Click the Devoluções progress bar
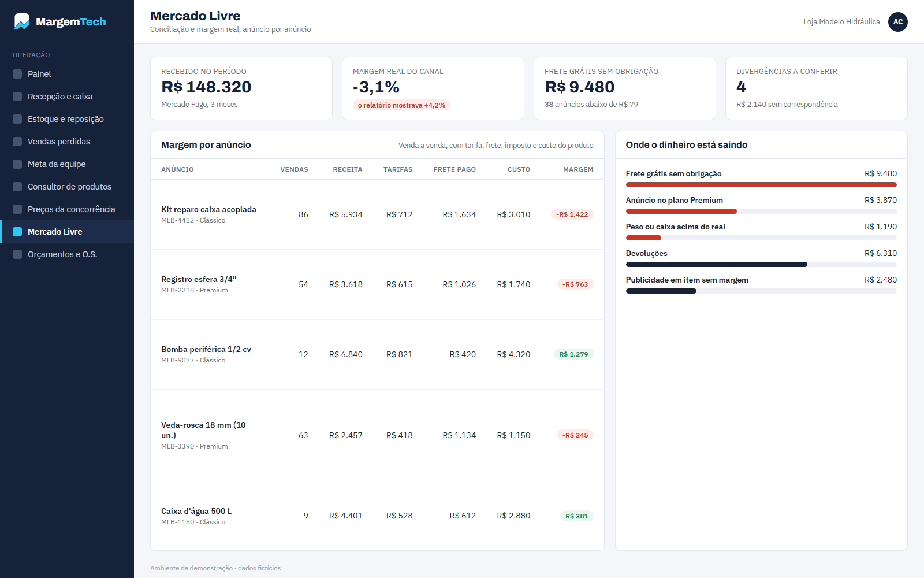 tap(761, 265)
